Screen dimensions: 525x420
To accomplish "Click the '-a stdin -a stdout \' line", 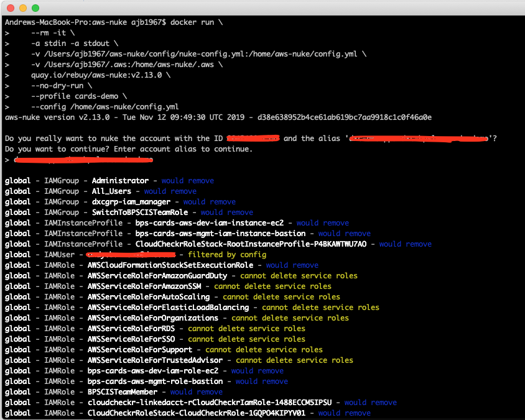I will 75,43.
